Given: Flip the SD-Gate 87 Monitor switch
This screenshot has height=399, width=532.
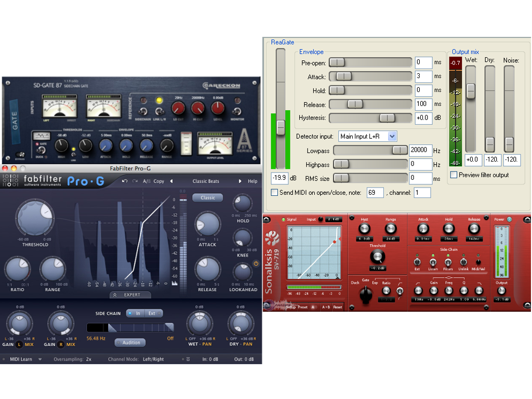Looking at the screenshot, I should tap(237, 111).
